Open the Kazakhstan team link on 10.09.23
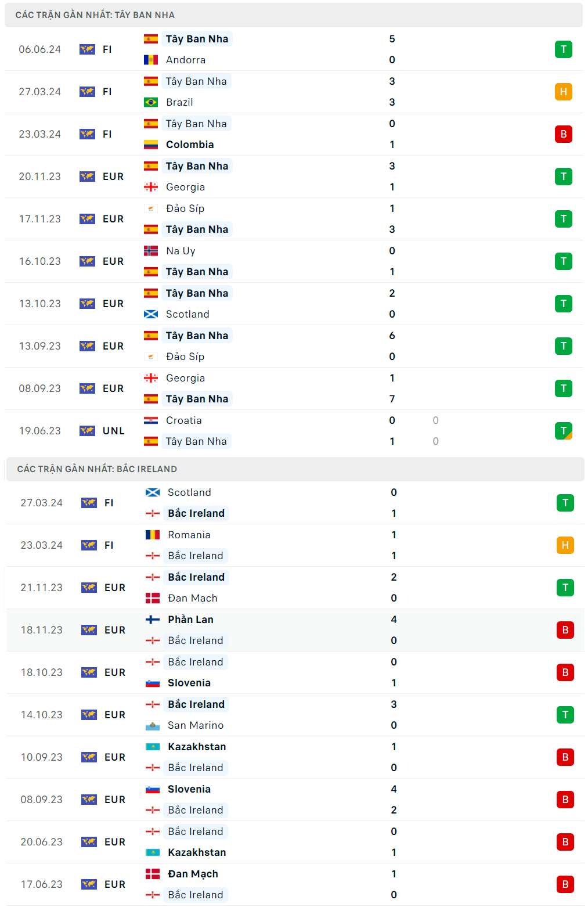 (197, 747)
